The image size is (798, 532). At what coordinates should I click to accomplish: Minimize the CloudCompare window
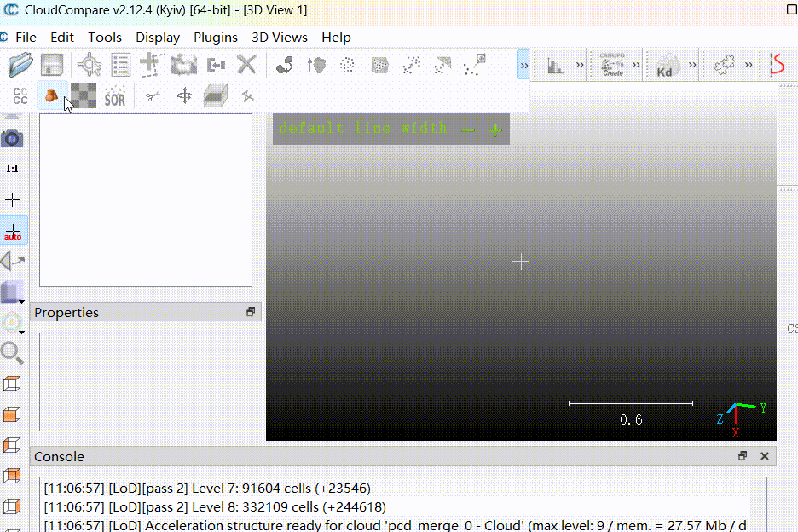[x=743, y=9]
